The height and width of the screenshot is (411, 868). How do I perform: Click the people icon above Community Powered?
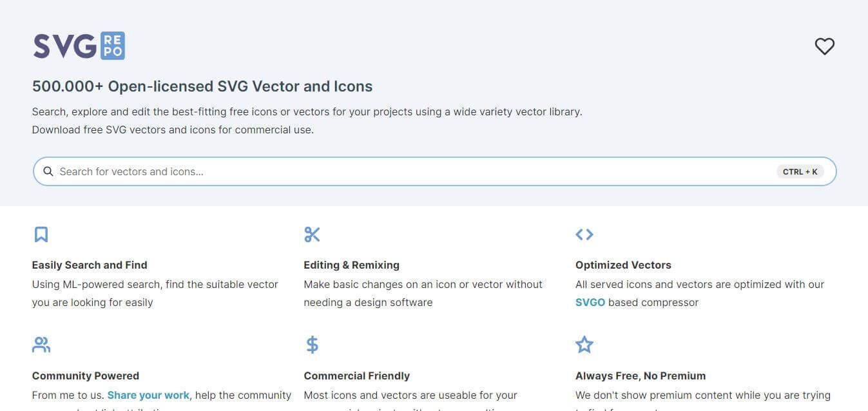coord(41,344)
